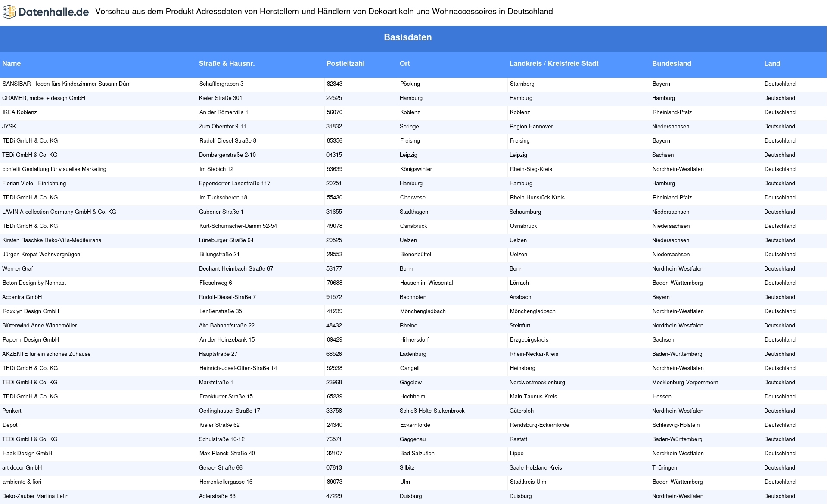Click the Schulstraße 10-12 address
The height and width of the screenshot is (504, 827).
[222, 439]
